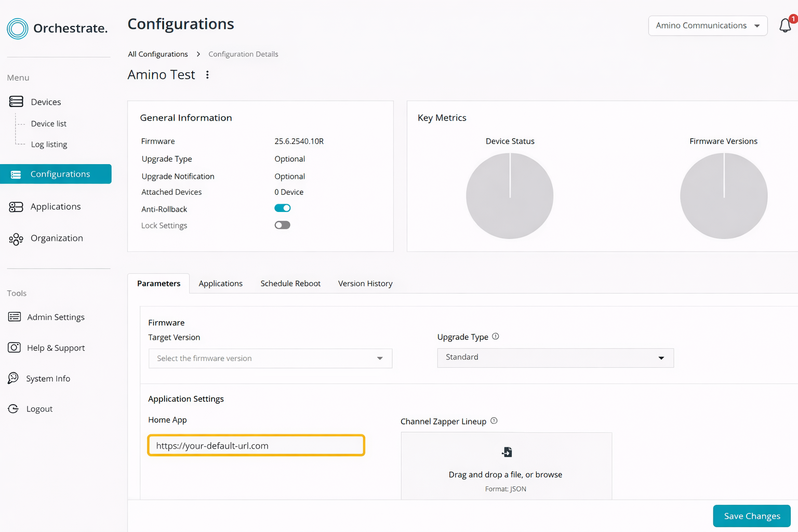Click the Save Changes button
The width and height of the screenshot is (798, 532).
click(x=751, y=516)
